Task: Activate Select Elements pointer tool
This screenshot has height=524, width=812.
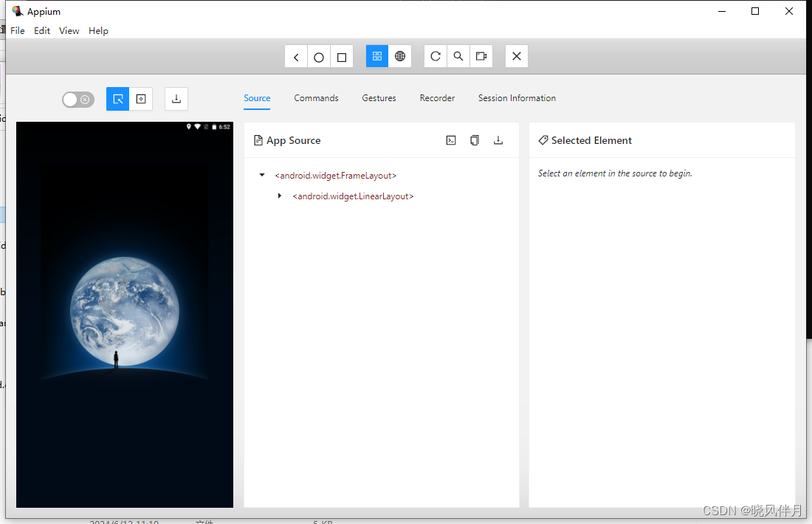Action: click(x=117, y=99)
